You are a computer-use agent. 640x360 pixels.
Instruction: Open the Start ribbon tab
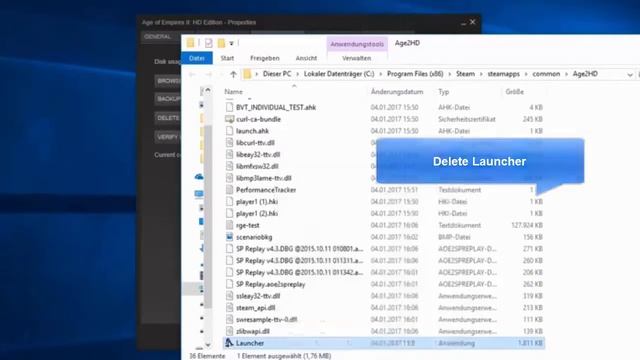click(227, 58)
